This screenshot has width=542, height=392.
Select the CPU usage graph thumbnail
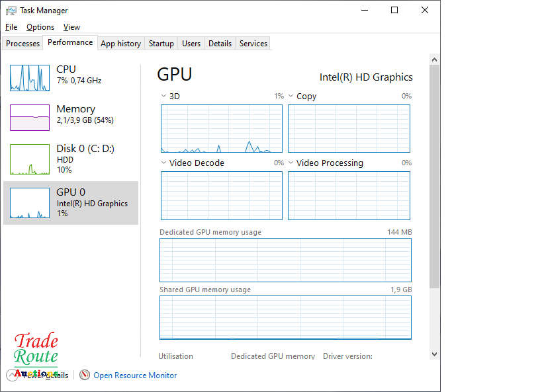(x=30, y=78)
